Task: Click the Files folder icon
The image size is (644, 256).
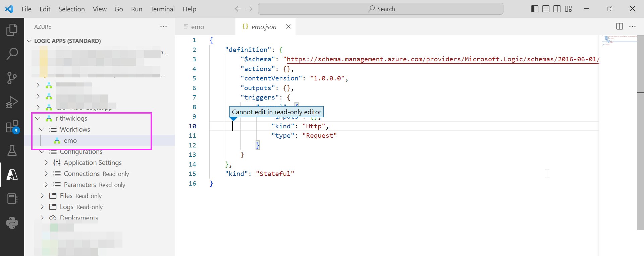Action: pos(53,196)
